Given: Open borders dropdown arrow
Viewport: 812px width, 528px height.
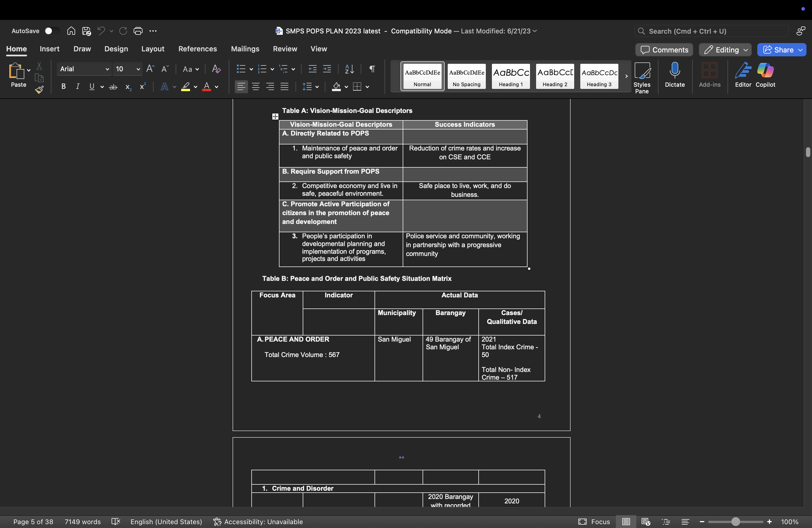Looking at the screenshot, I should pos(367,87).
